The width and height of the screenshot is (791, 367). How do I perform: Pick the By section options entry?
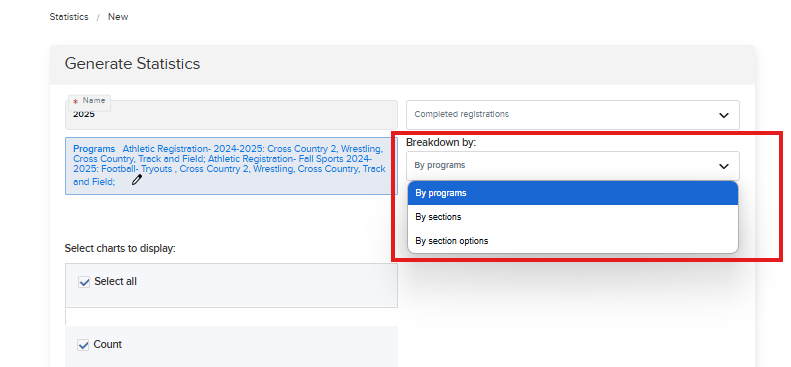point(573,241)
